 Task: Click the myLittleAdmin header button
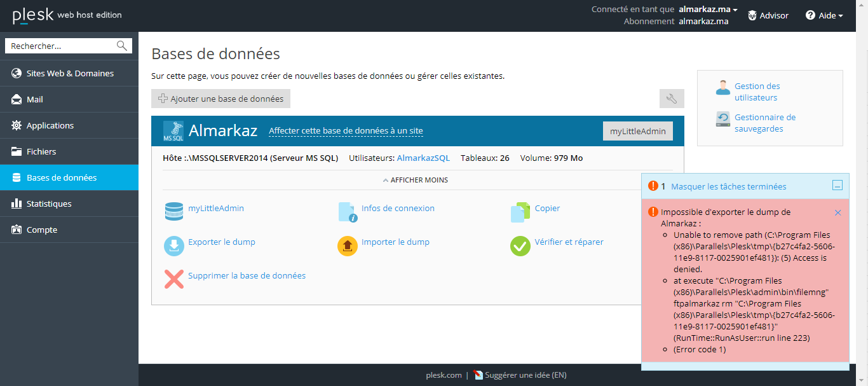637,131
